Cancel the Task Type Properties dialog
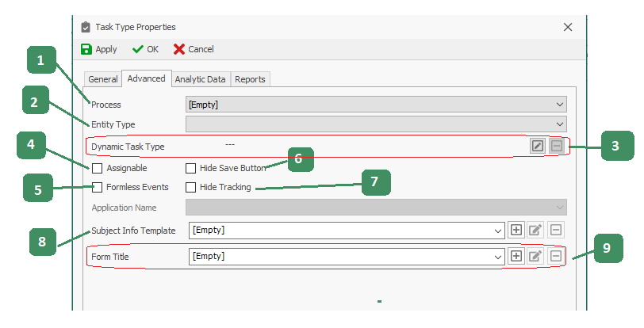This screenshot has width=644, height=328. 194,49
